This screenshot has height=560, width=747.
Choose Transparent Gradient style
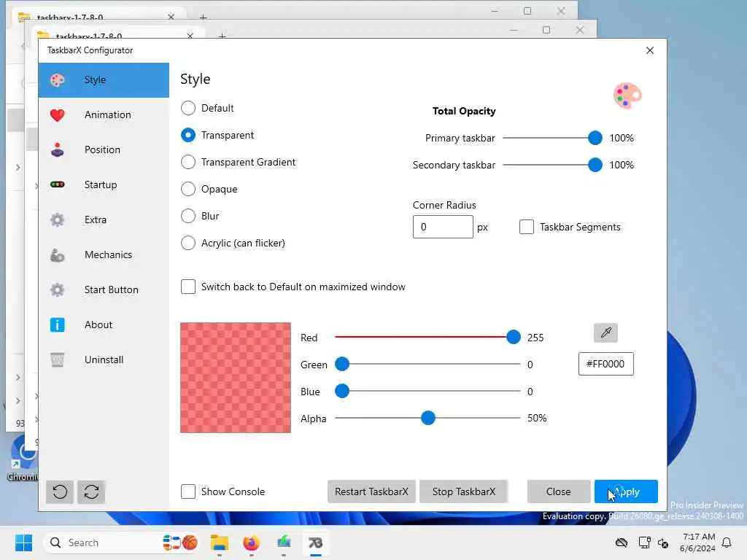click(188, 162)
